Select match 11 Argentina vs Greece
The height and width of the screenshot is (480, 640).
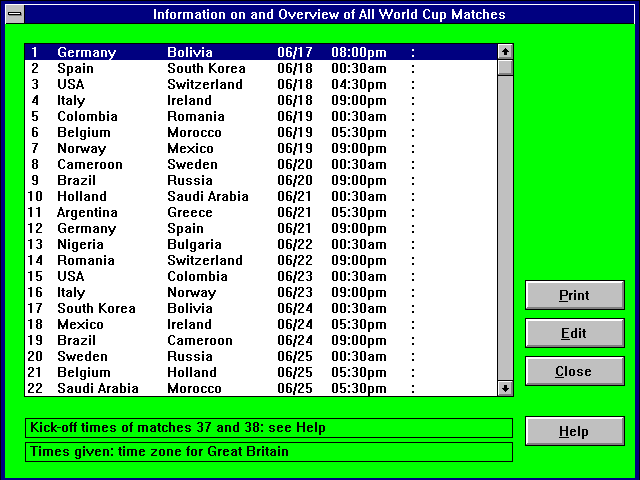point(261,212)
